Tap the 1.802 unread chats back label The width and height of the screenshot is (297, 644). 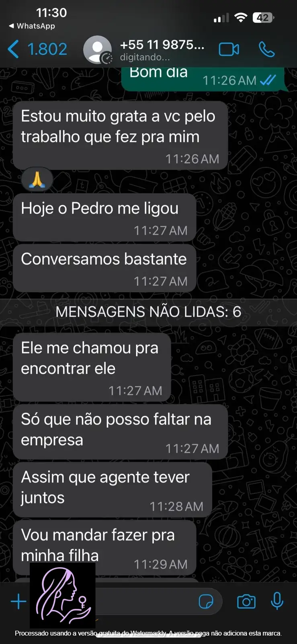(x=47, y=49)
